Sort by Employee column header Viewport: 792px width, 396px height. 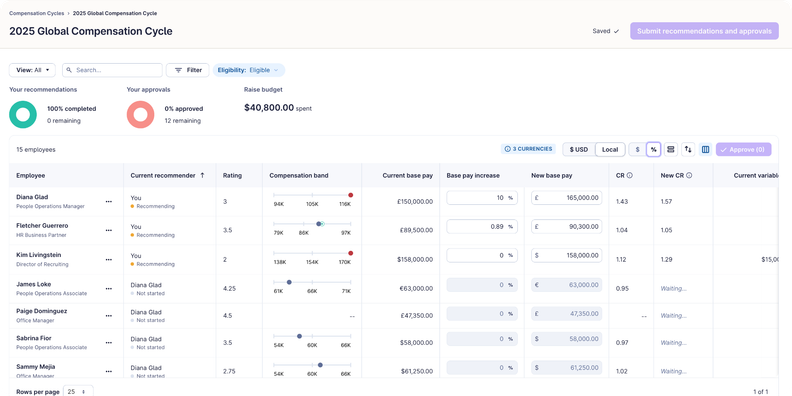click(x=30, y=176)
